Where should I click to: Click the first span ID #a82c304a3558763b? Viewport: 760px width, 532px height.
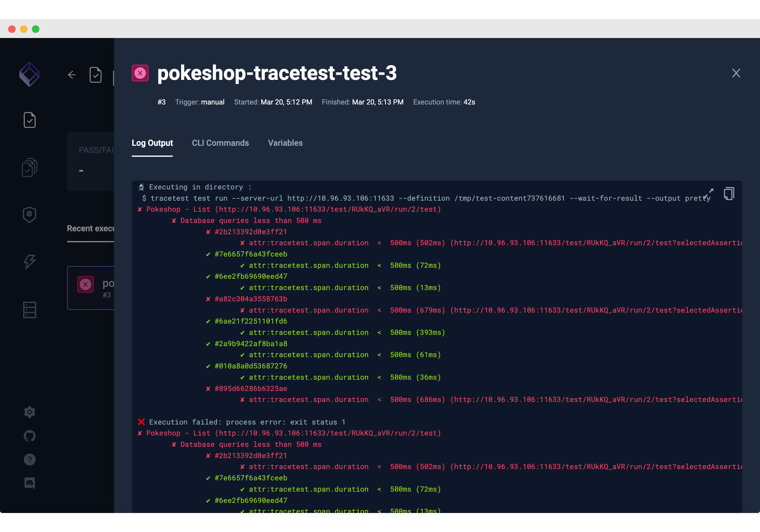pyautogui.click(x=251, y=299)
